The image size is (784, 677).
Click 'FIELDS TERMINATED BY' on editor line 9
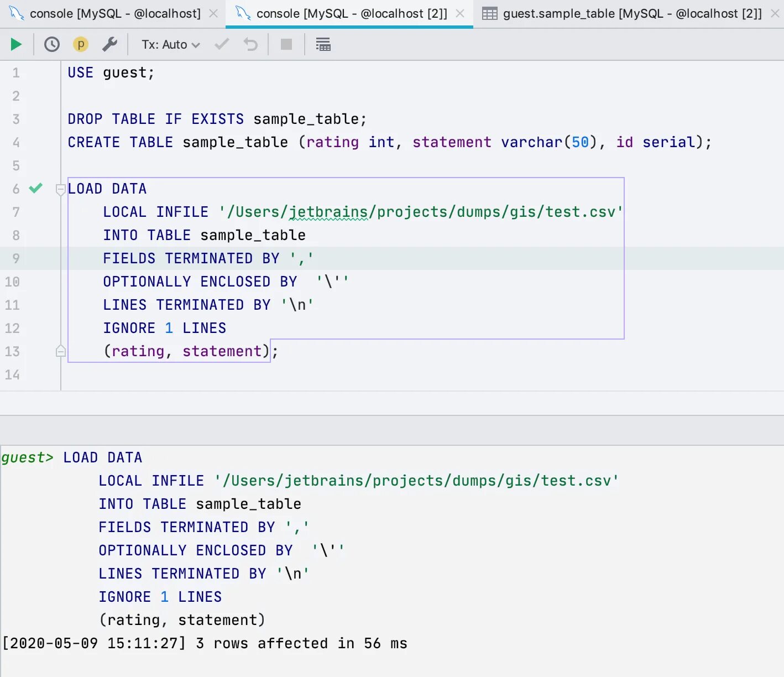pos(191,258)
